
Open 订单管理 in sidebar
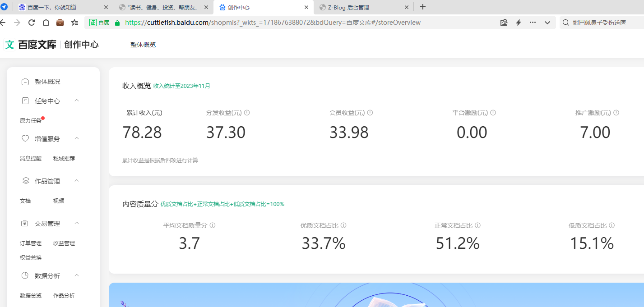pos(31,243)
